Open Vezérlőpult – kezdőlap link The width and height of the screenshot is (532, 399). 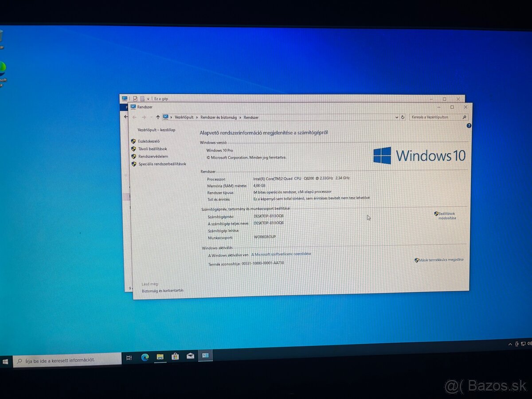(156, 130)
